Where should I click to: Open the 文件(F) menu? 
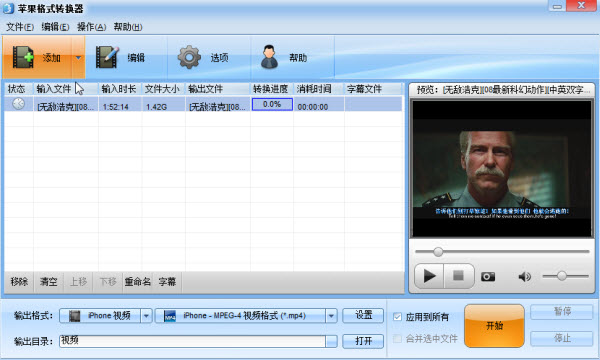20,27
